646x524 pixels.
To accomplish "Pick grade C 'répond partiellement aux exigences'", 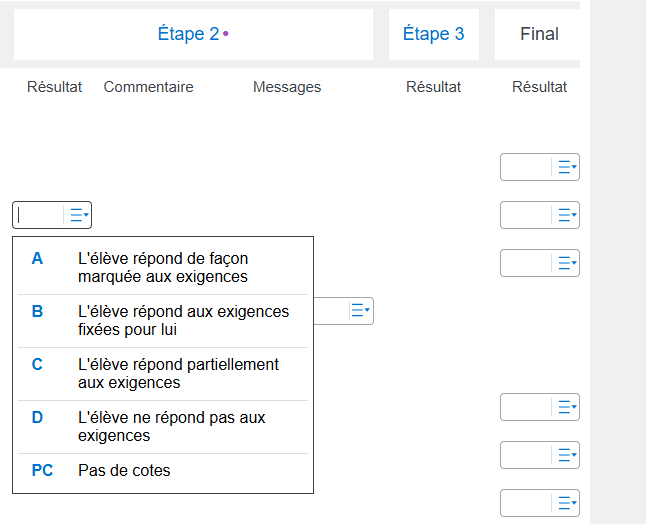I will (x=163, y=373).
